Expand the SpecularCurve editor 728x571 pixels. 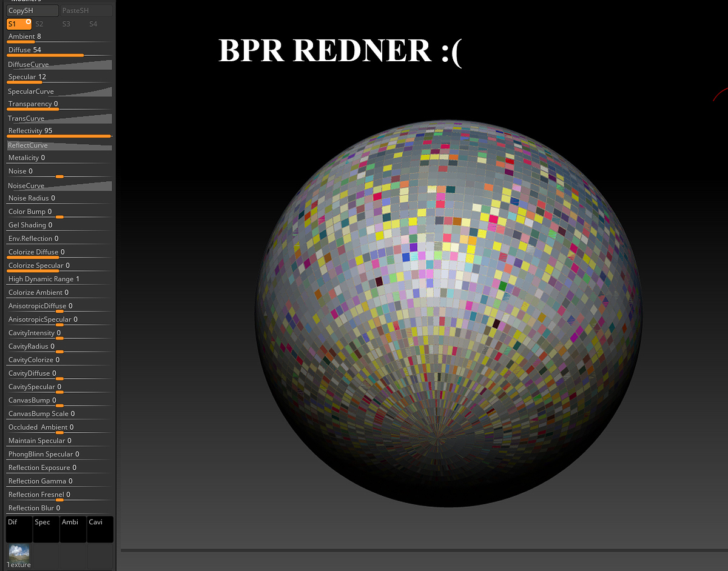coord(59,91)
